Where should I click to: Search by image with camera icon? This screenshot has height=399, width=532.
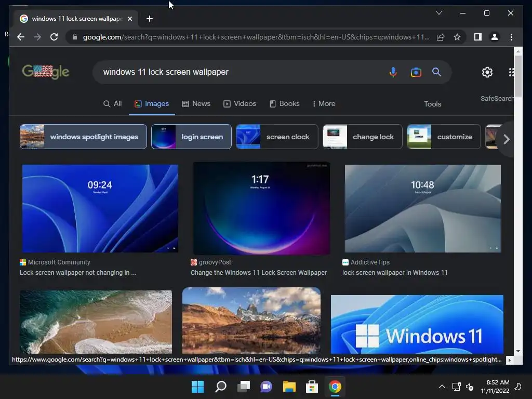click(416, 72)
